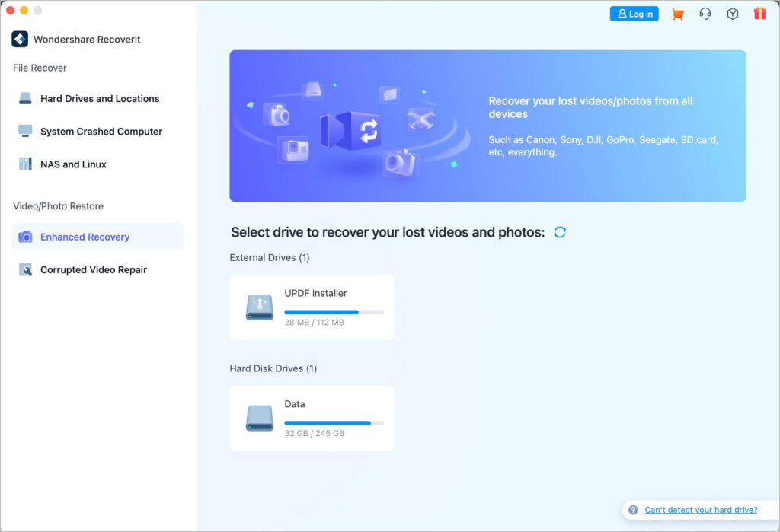Open the resources box icon
The width and height of the screenshot is (780, 532).
coord(733,13)
